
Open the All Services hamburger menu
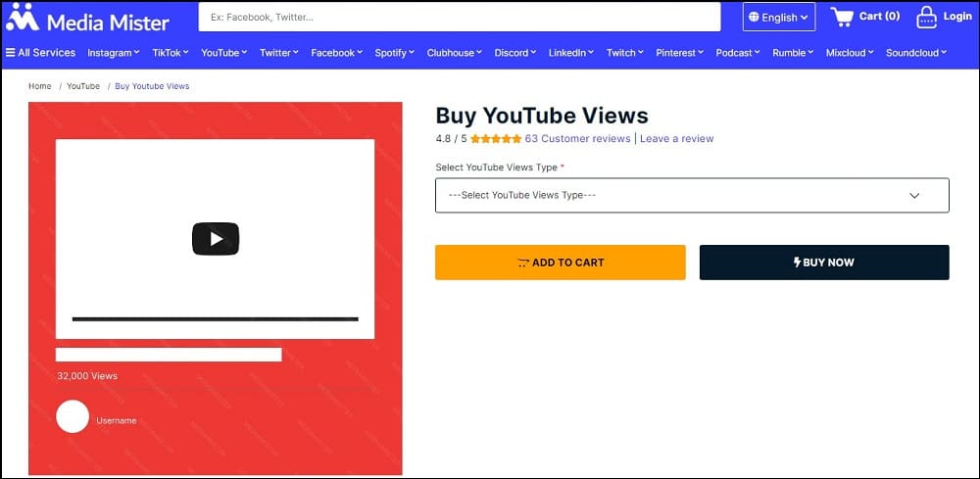(x=40, y=53)
